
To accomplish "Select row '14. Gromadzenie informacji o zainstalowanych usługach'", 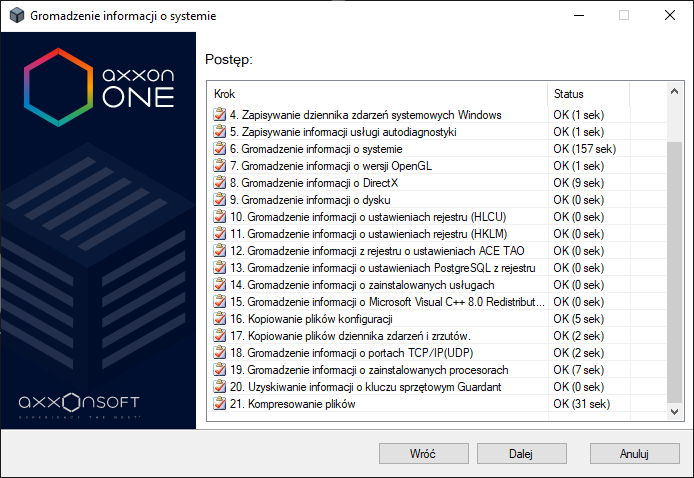I will click(436, 285).
